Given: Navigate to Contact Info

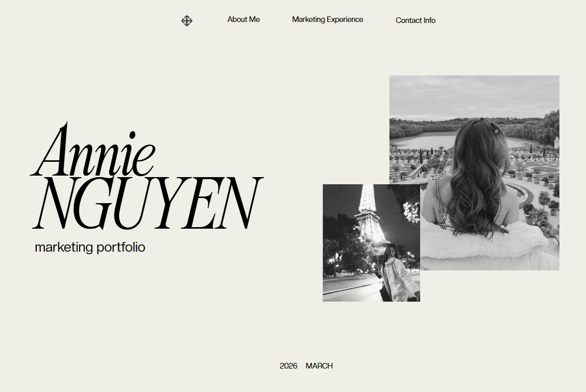Looking at the screenshot, I should click(x=416, y=20).
